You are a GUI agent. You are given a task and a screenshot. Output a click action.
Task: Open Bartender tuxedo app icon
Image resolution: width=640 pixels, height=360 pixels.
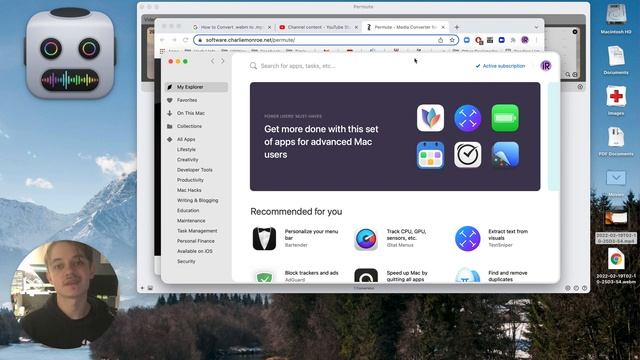264,238
